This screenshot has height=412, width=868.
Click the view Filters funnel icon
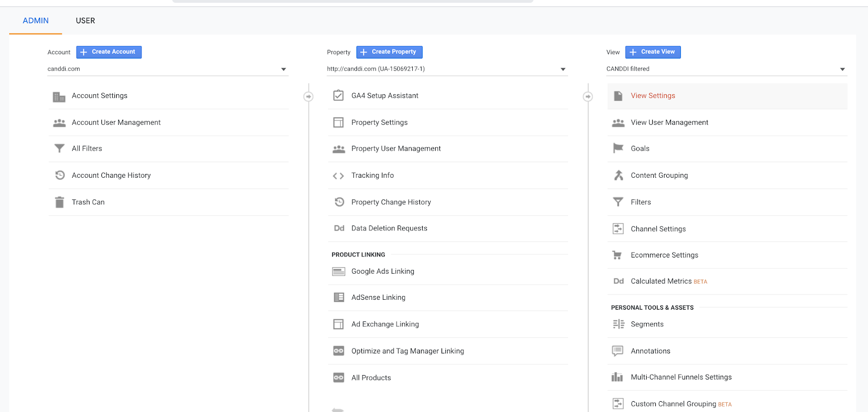click(x=618, y=202)
